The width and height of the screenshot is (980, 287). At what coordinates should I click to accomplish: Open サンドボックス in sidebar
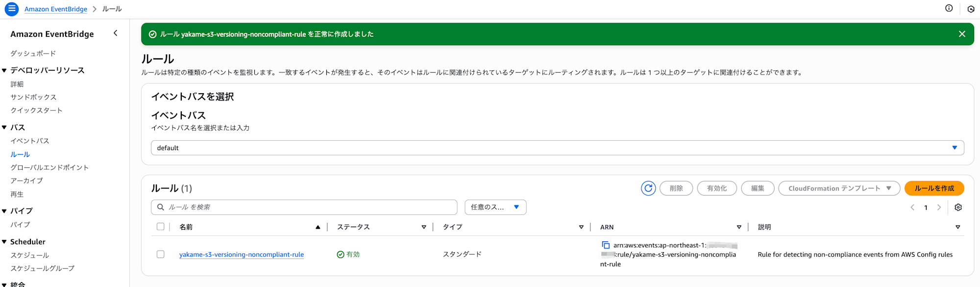33,97
